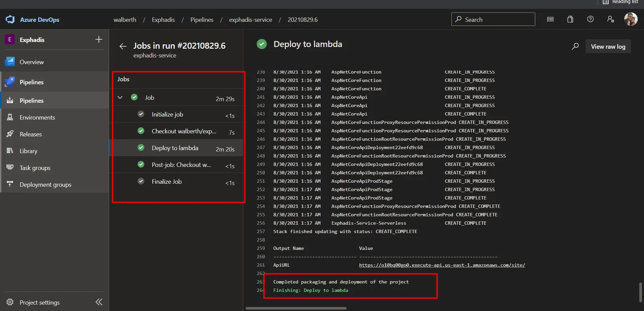Click View raw log button
This screenshot has width=644, height=311.
608,46
